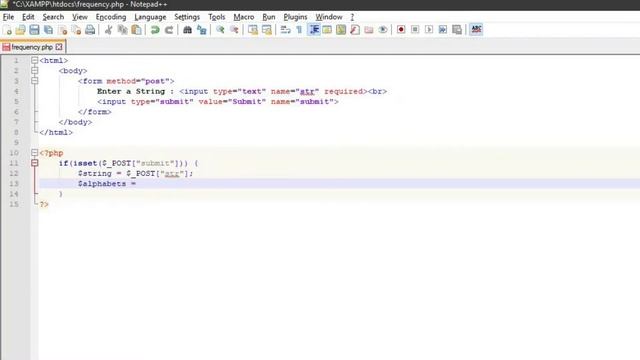
Task: Toggle the highlighted indent guide icon
Action: pos(313,30)
